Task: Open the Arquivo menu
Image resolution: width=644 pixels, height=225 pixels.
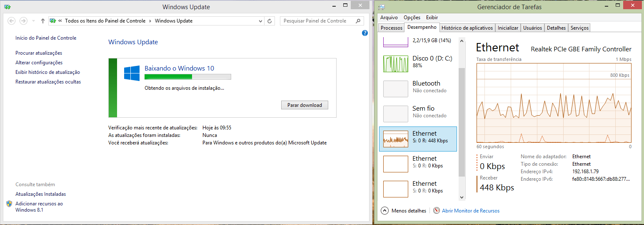Action: (389, 18)
